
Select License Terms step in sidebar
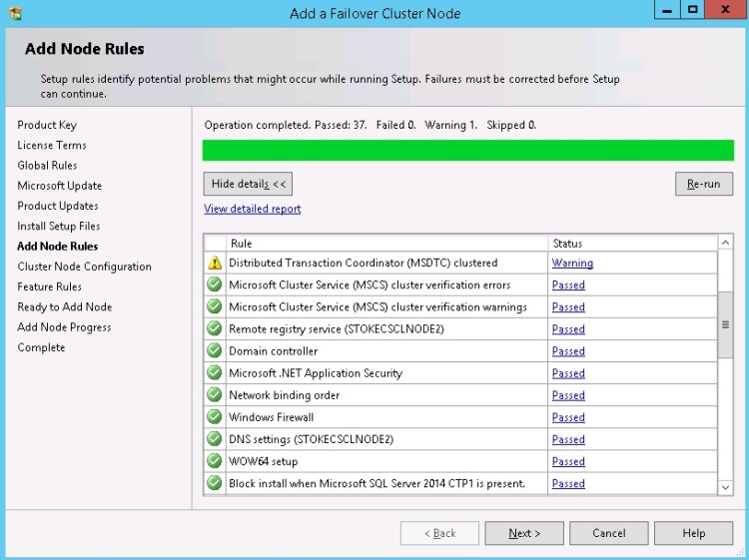[x=52, y=145]
